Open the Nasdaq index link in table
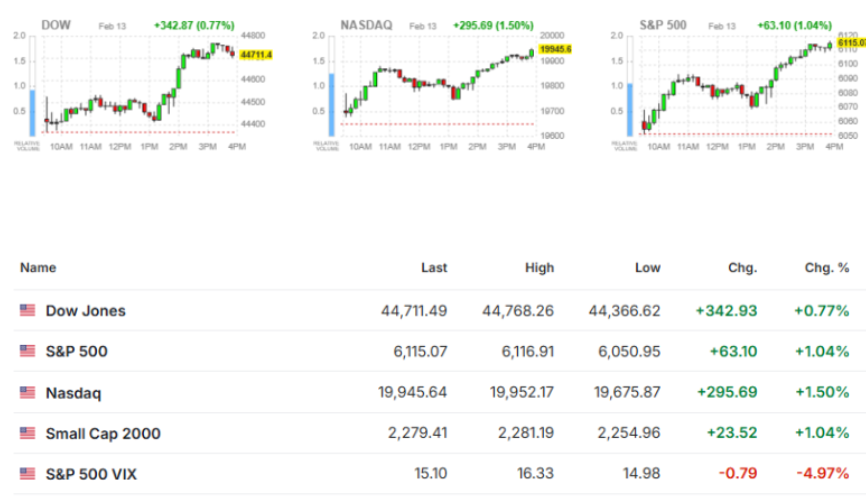 click(x=73, y=393)
